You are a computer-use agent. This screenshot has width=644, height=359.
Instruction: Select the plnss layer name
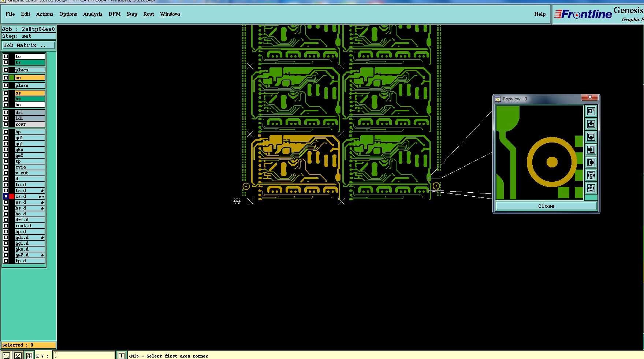[30, 85]
